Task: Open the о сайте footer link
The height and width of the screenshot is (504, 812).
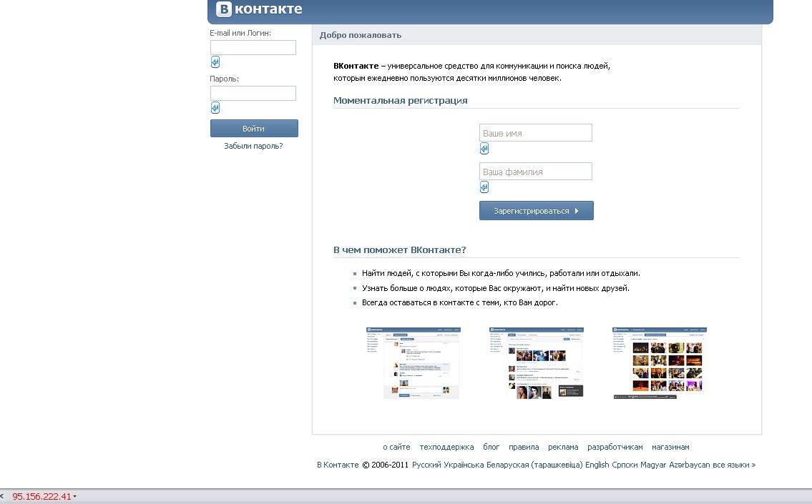Action: coord(396,447)
